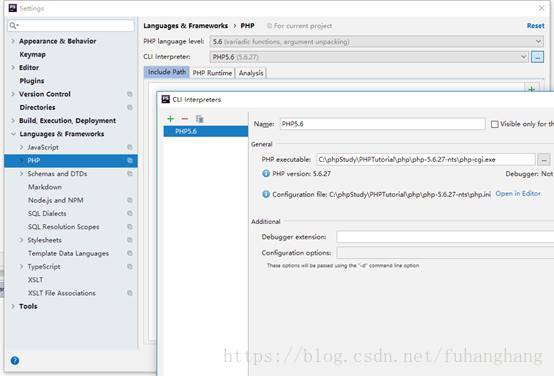Open CLI interpreter browse button in Settings
The width and height of the screenshot is (554, 376).
point(537,57)
